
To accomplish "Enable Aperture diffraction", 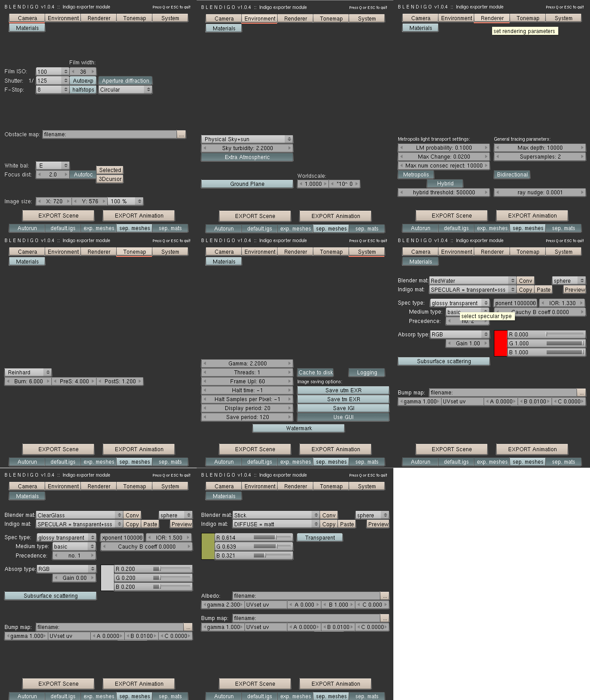I will click(x=126, y=81).
